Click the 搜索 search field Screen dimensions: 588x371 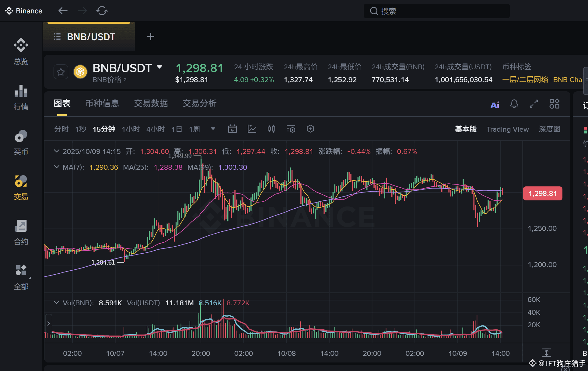click(436, 11)
